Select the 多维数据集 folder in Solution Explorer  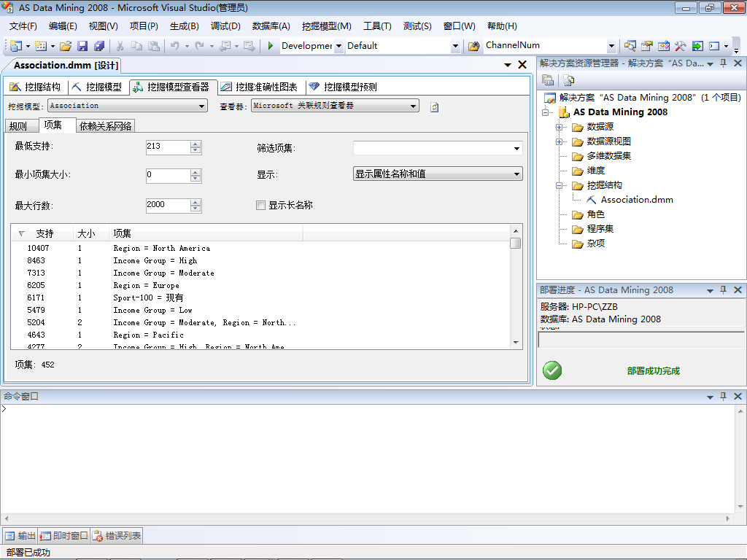tap(608, 156)
